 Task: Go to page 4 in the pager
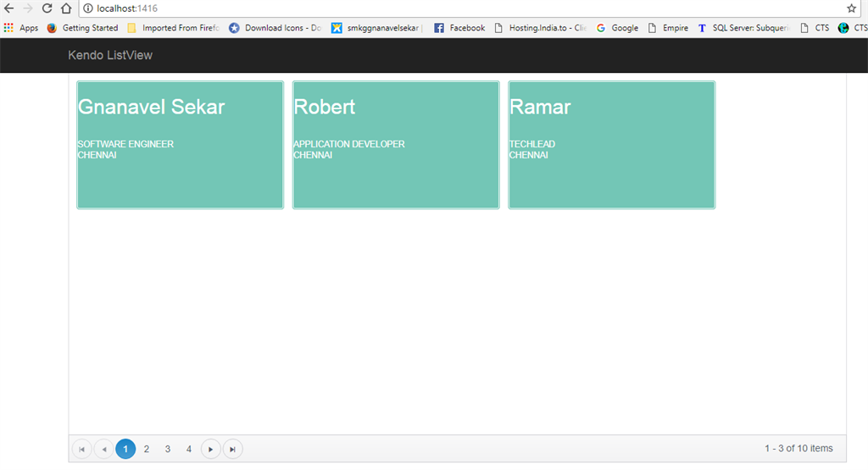pos(189,449)
